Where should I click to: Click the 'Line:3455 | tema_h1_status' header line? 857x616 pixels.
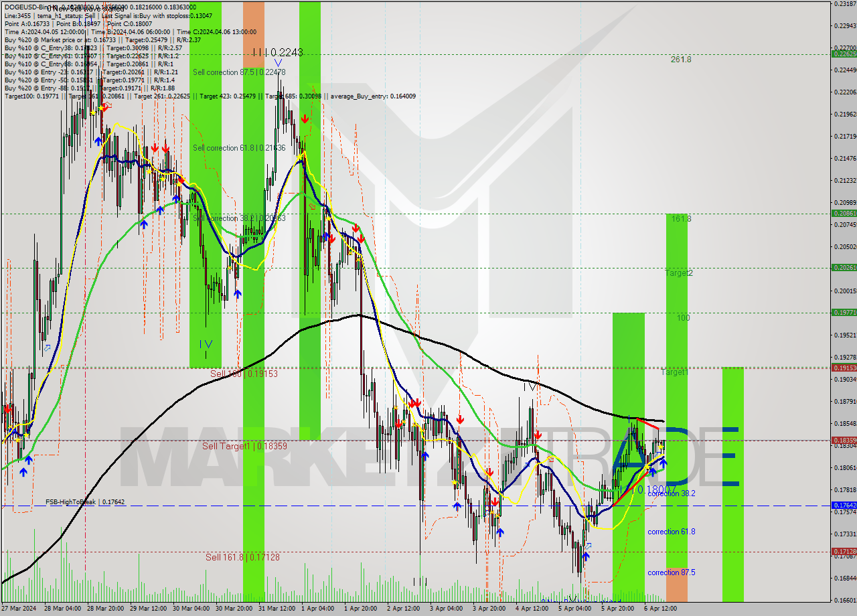click(108, 15)
